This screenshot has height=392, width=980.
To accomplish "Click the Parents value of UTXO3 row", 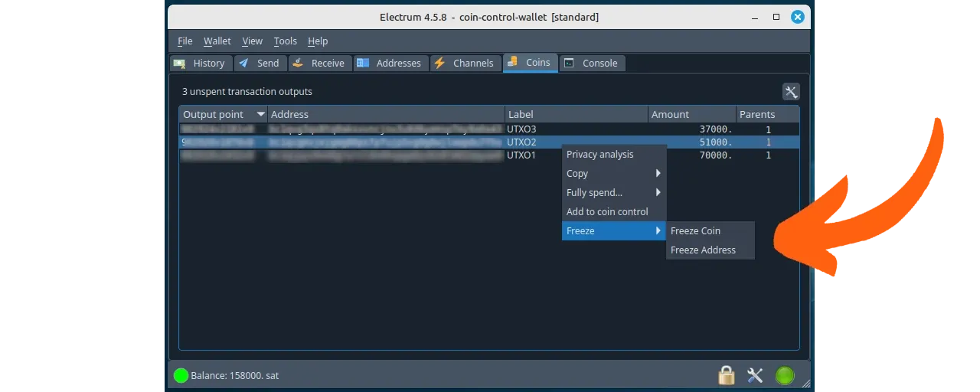I will tap(767, 129).
